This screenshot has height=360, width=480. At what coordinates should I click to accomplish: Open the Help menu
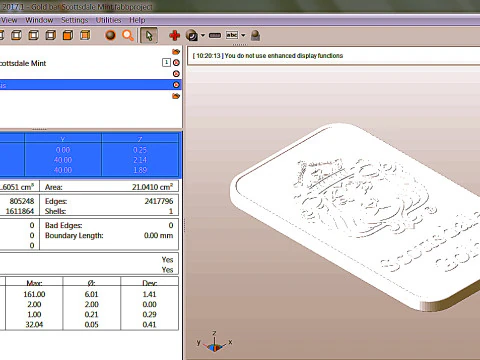pyautogui.click(x=137, y=20)
